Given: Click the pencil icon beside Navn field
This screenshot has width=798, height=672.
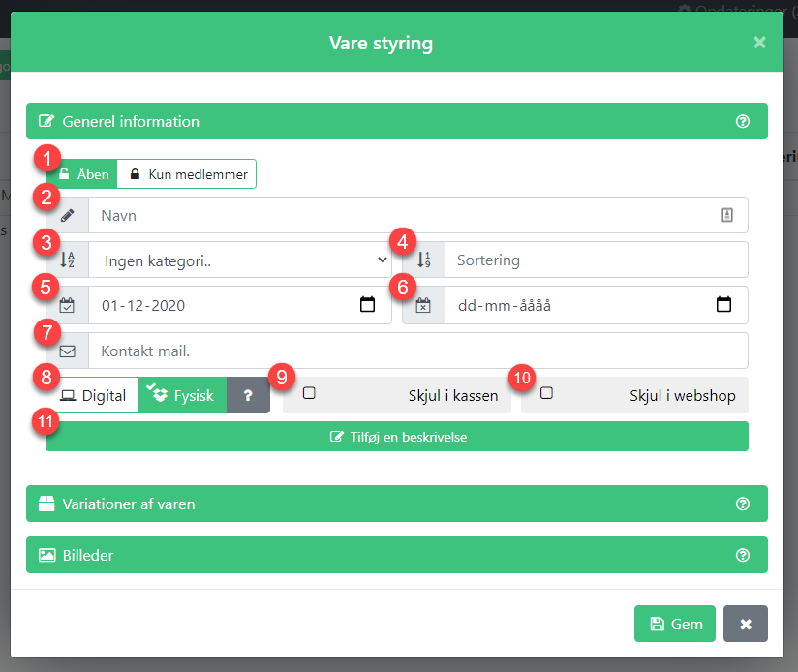Looking at the screenshot, I should pos(67,215).
